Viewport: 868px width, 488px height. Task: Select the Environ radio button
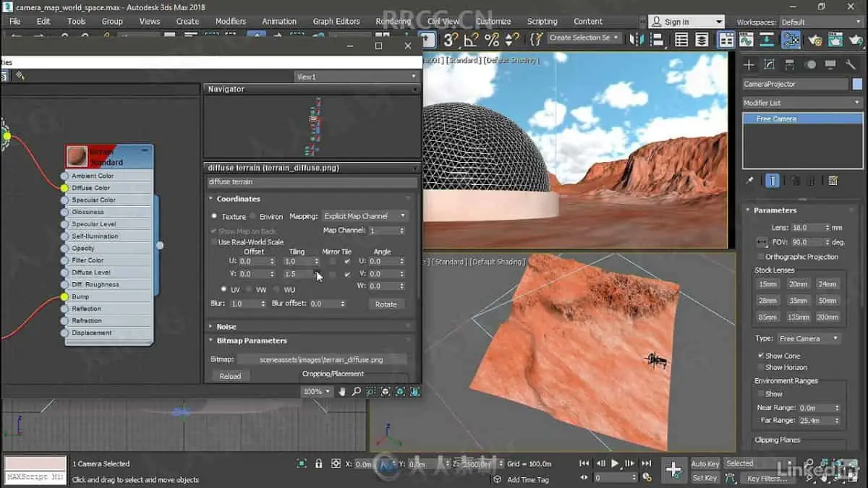click(x=253, y=216)
